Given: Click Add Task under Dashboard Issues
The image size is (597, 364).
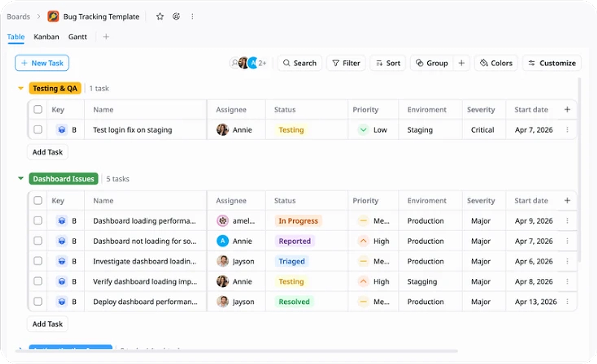Looking at the screenshot, I should [48, 324].
